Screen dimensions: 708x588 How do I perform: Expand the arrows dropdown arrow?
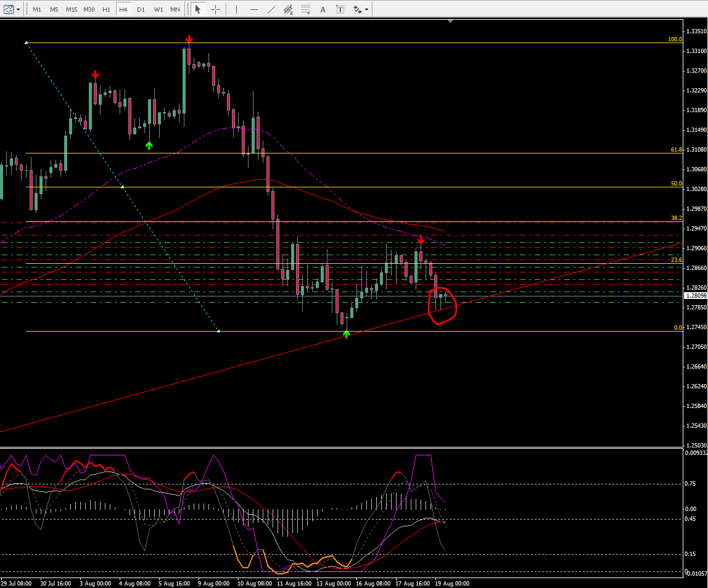[x=366, y=9]
